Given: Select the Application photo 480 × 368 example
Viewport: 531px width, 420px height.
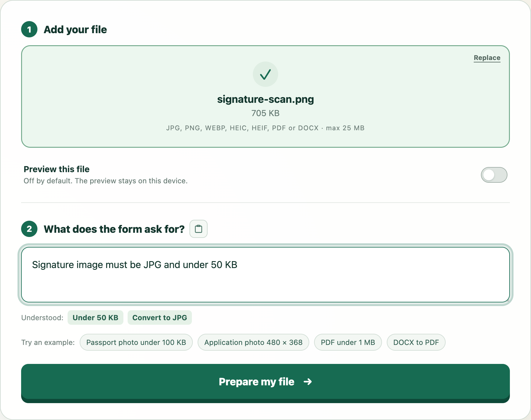Looking at the screenshot, I should pos(253,342).
